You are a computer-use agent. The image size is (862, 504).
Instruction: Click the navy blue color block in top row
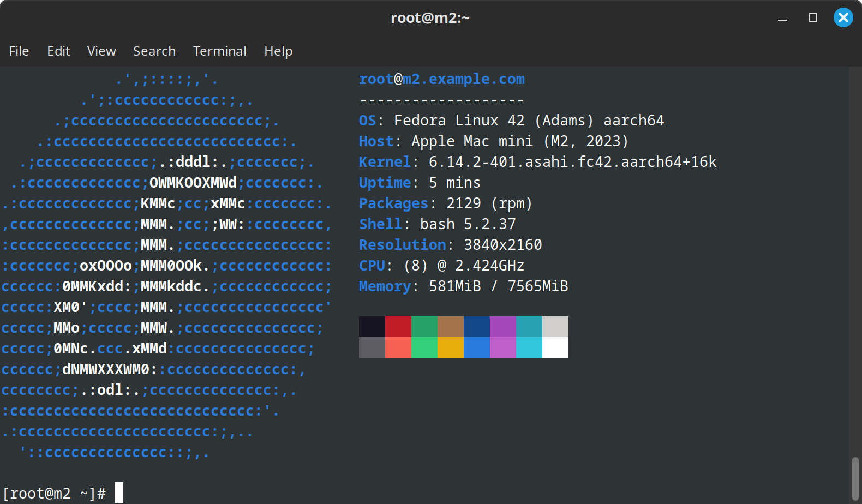pos(477,327)
